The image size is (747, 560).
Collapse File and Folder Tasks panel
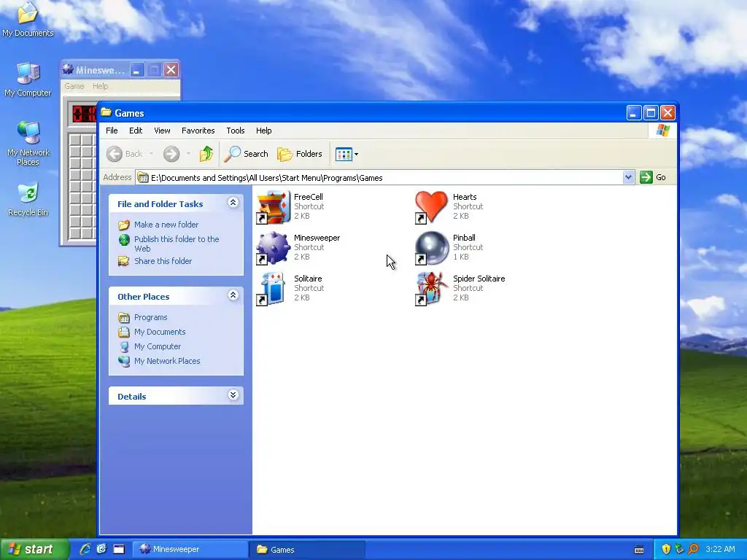pyautogui.click(x=233, y=203)
